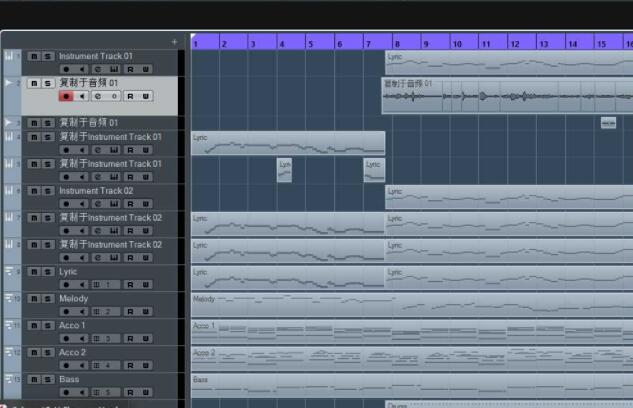633x408 pixels.
Task: Toggle write automation on the selected audio track
Action: click(x=145, y=96)
